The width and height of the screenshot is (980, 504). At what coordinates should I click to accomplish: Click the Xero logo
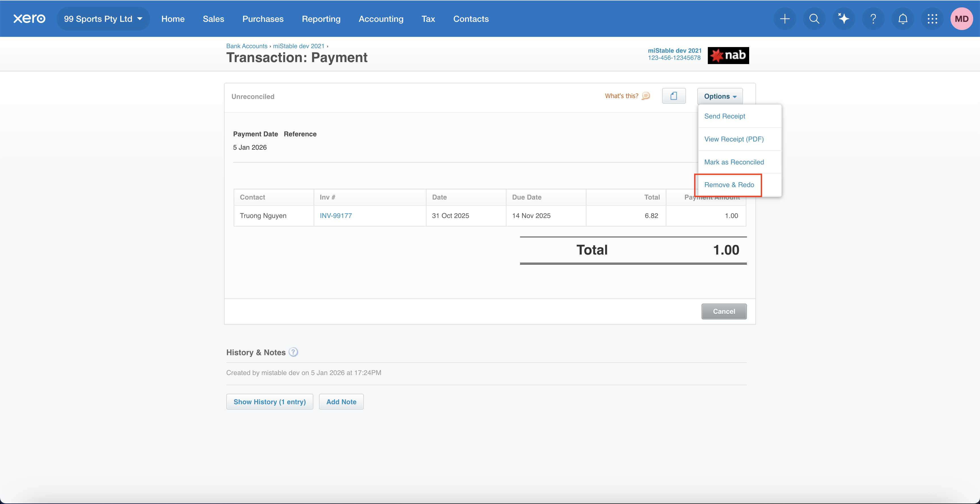click(x=29, y=19)
